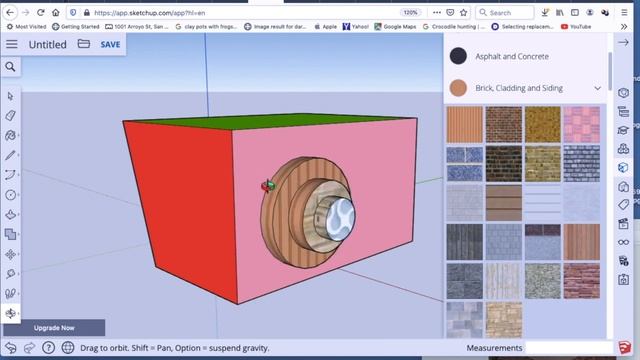Select the white vertical planks material
Image resolution: width=640 pixels, height=360 pixels.
coord(504,281)
